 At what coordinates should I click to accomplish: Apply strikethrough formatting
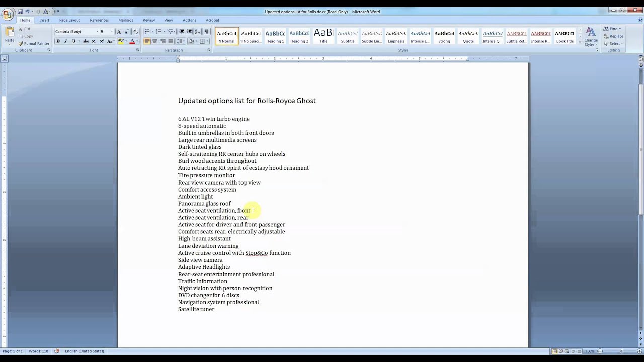pyautogui.click(x=86, y=41)
